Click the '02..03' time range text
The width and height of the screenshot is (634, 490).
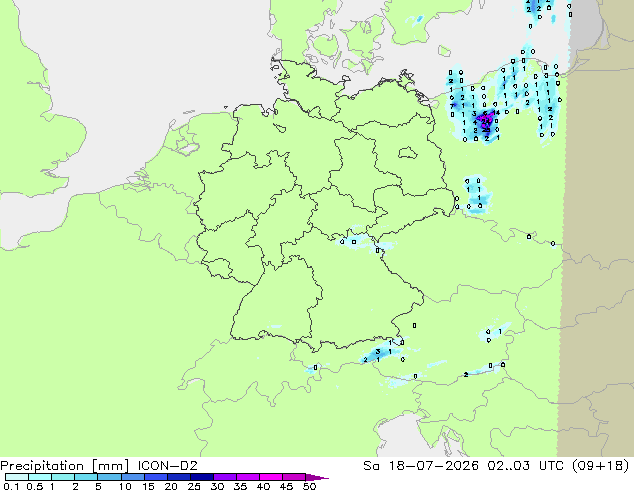click(x=508, y=466)
